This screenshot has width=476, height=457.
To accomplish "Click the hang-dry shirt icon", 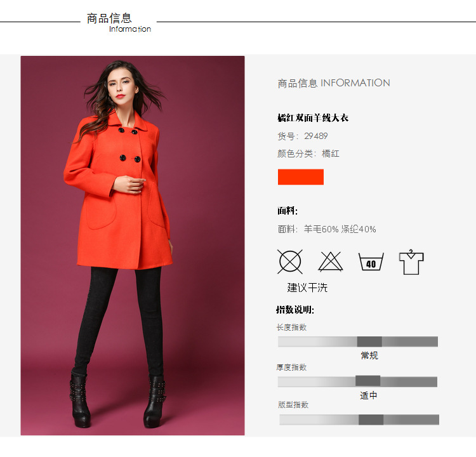I will coord(411,262).
